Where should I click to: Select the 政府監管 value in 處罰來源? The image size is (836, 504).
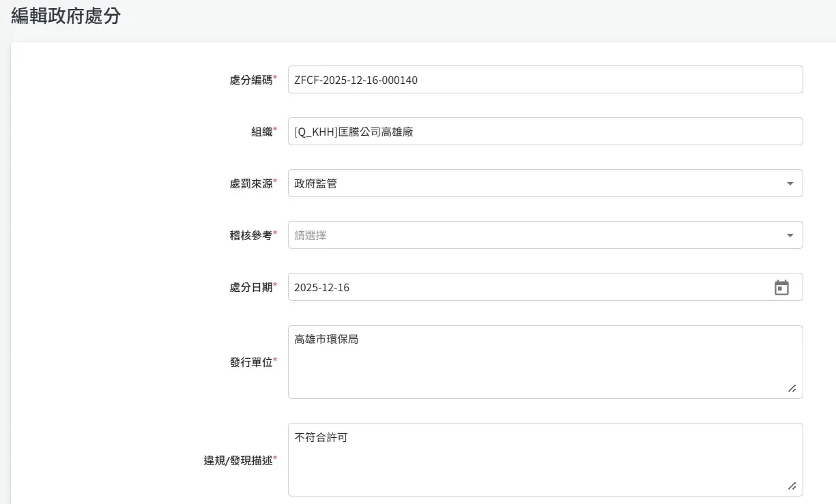pos(315,183)
